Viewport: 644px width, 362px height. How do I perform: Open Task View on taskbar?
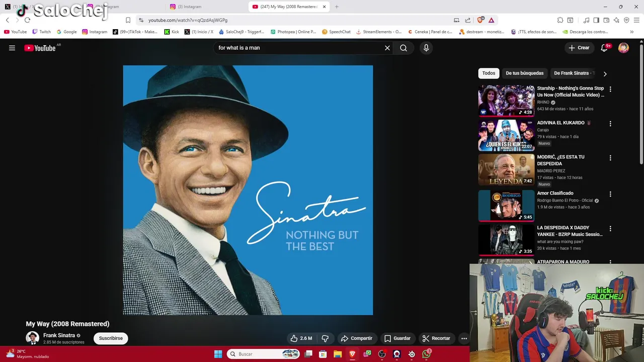(308, 354)
